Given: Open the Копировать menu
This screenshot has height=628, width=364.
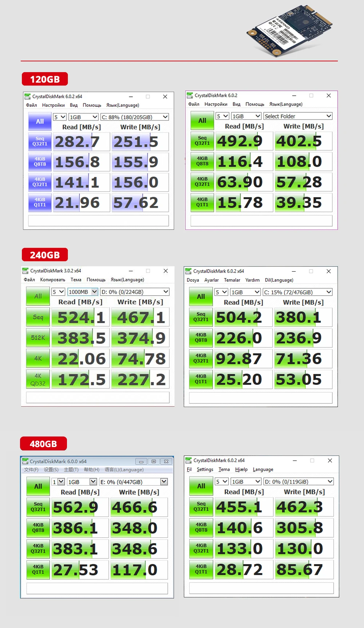Looking at the screenshot, I should pos(52,280).
